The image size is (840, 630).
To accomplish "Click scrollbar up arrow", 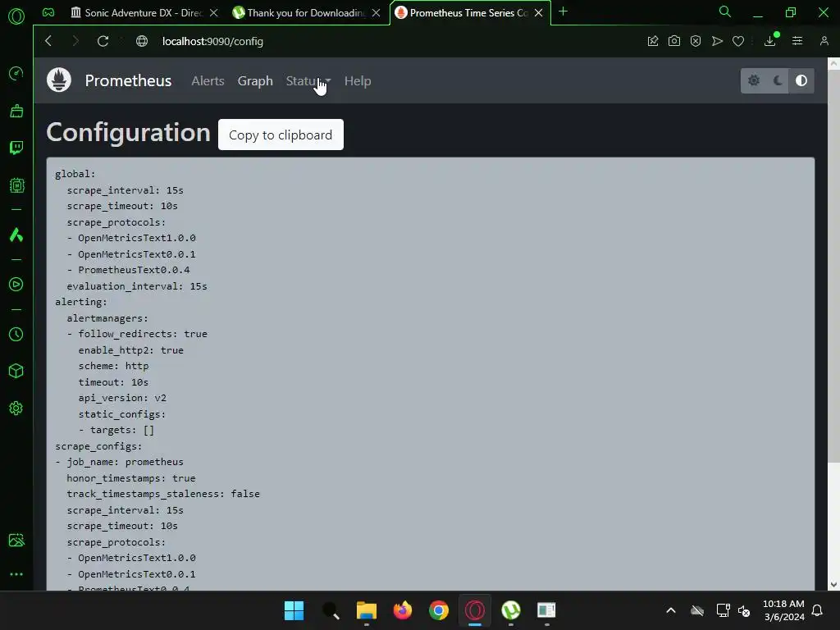I will click(833, 63).
